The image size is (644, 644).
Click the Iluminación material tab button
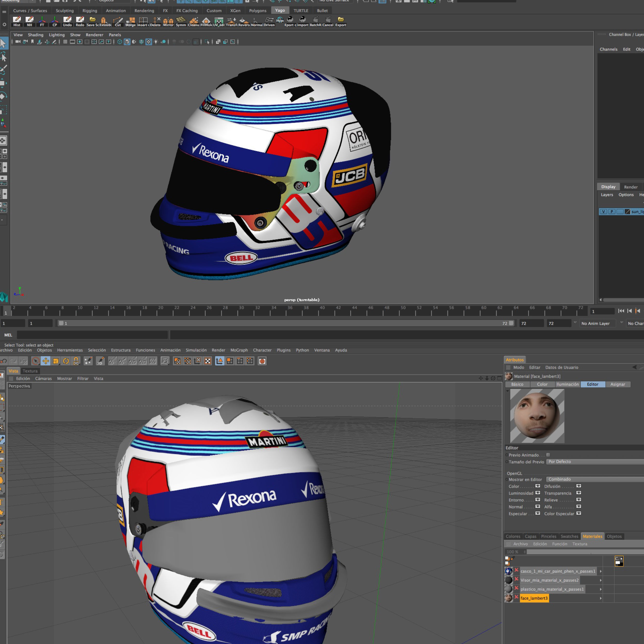(568, 384)
